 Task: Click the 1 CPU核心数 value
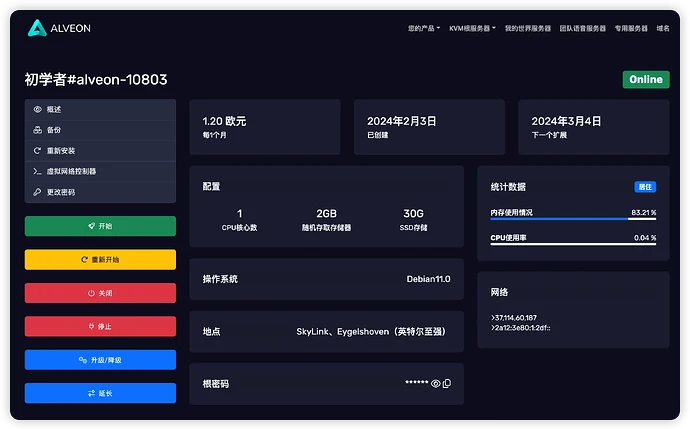point(239,214)
